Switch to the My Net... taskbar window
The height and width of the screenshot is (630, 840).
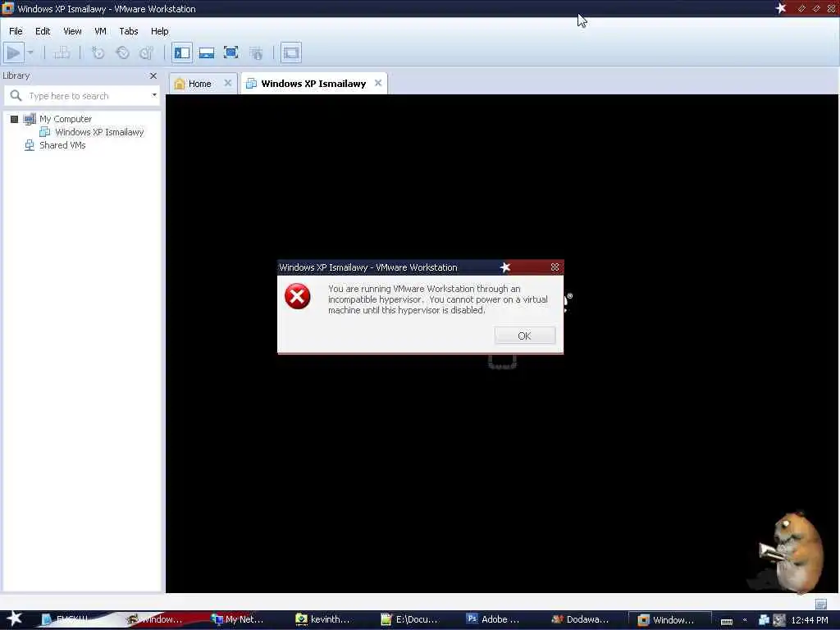point(237,619)
